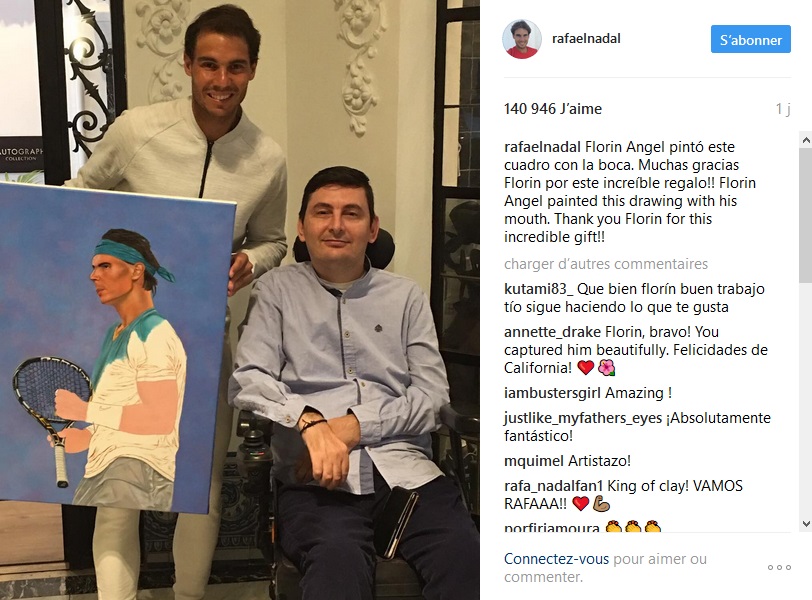Go to justlike_myfathers_eyes profile
Viewport: 812px width, 600px height.
click(x=583, y=418)
